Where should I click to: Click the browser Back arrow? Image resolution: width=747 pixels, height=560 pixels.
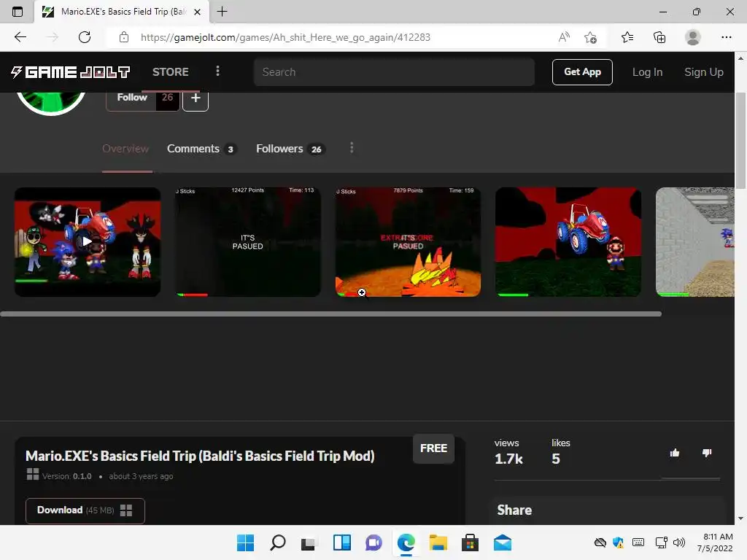[20, 37]
